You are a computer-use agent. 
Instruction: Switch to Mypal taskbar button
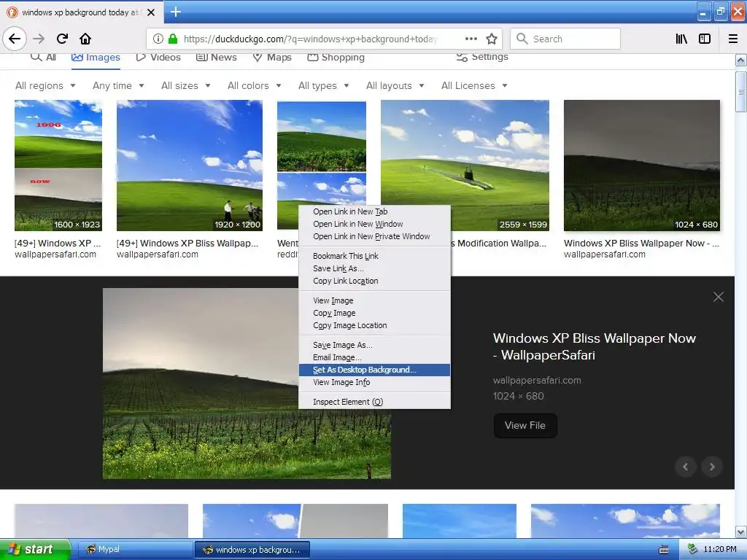tap(135, 549)
